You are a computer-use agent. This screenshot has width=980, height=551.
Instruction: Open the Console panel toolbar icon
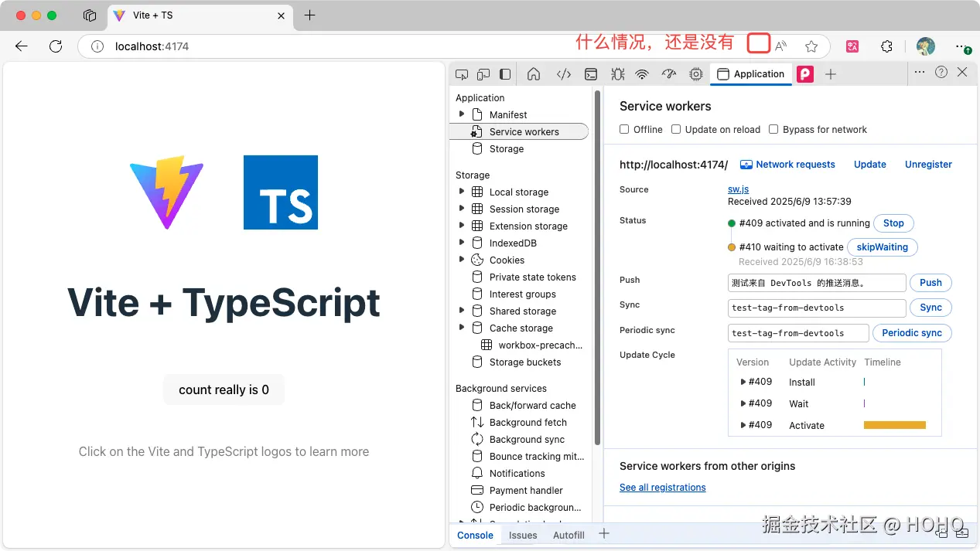590,74
